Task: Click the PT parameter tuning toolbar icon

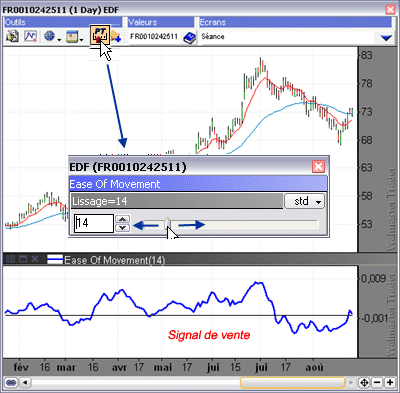Action: [100, 35]
